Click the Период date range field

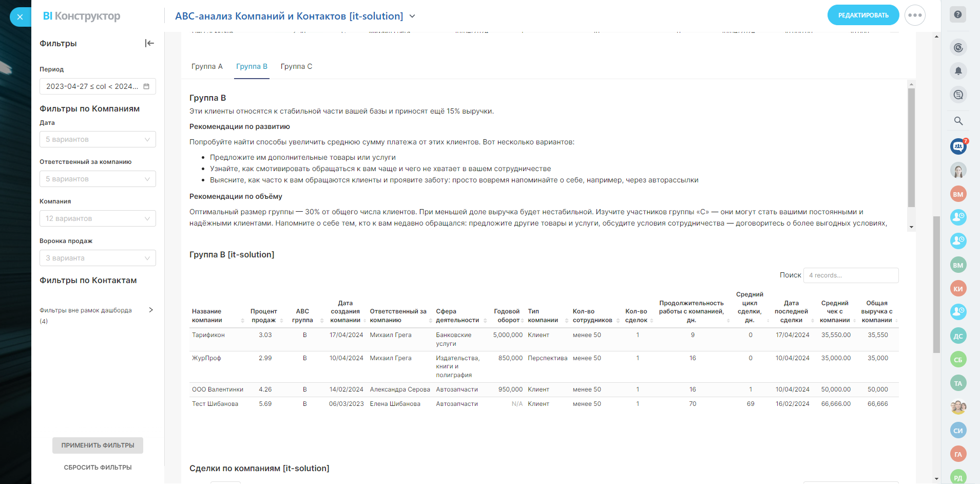click(x=98, y=86)
